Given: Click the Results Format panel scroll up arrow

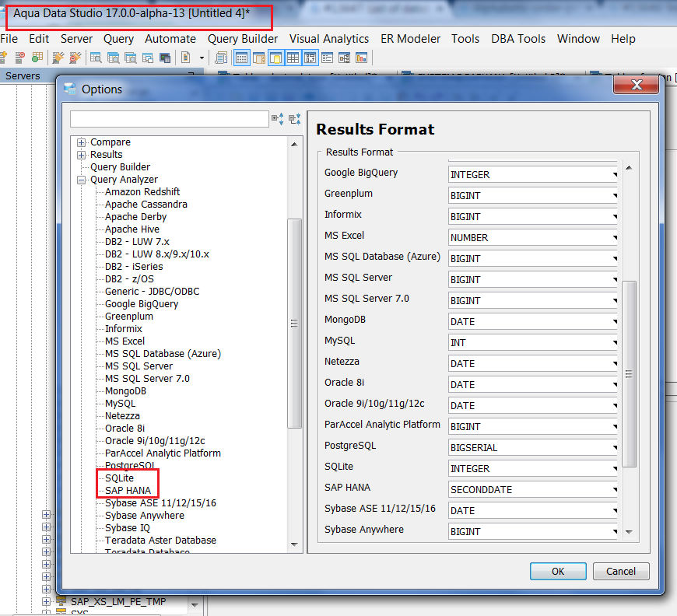Looking at the screenshot, I should [x=629, y=168].
